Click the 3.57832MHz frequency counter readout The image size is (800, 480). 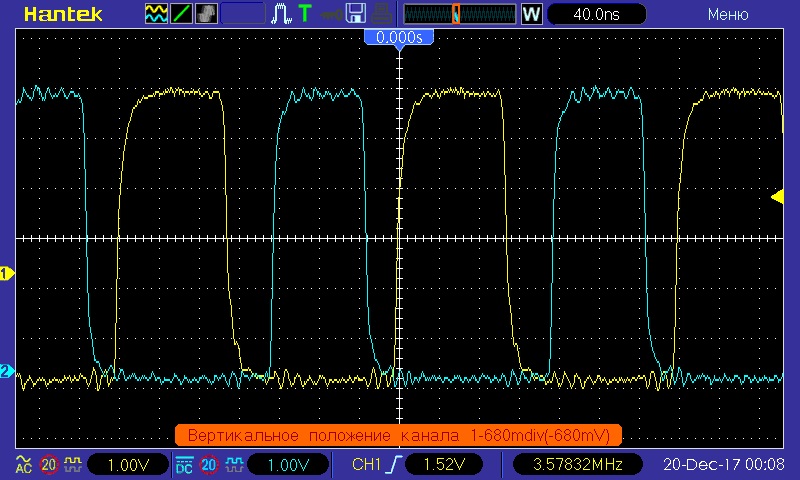point(578,465)
